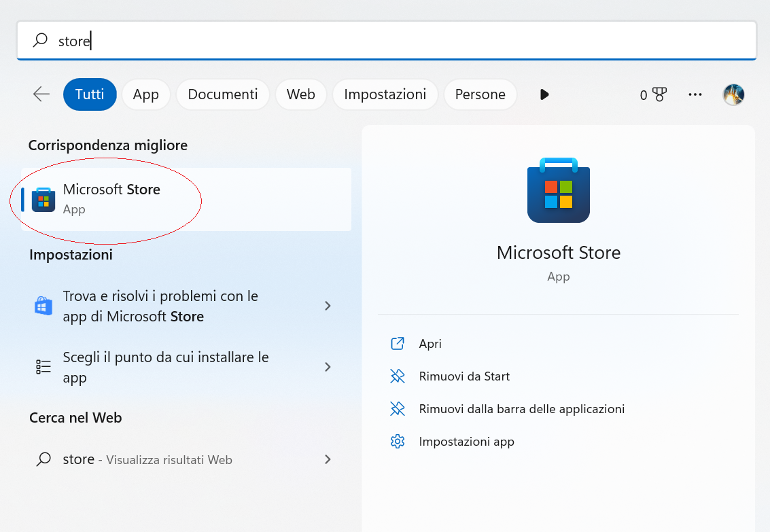
Task: Open the three-dot more options menu
Action: click(x=695, y=94)
